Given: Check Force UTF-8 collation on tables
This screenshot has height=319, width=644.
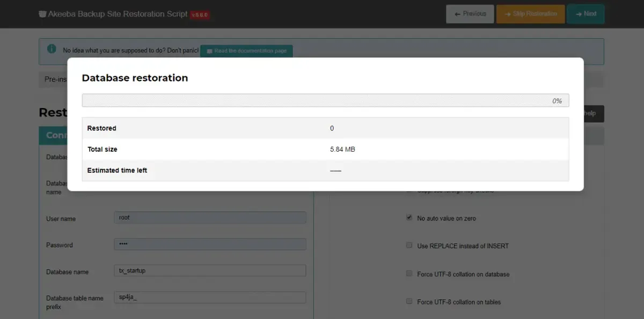Looking at the screenshot, I should tap(409, 302).
